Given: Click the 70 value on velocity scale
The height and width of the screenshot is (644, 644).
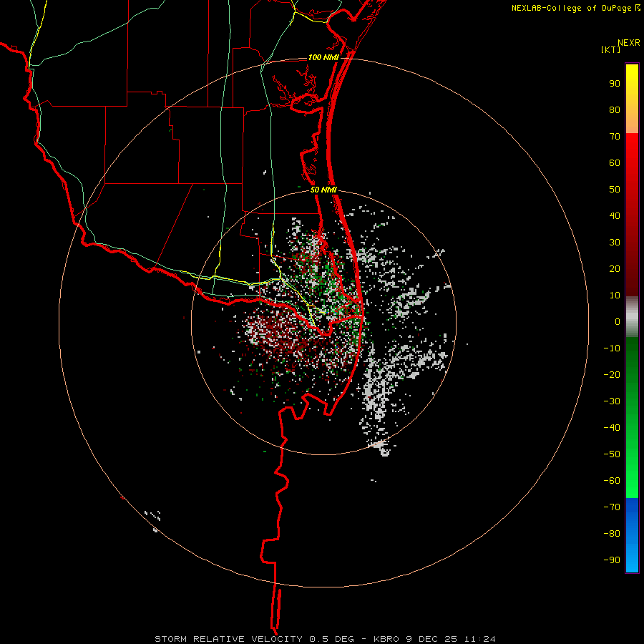Looking at the screenshot, I should [x=615, y=137].
